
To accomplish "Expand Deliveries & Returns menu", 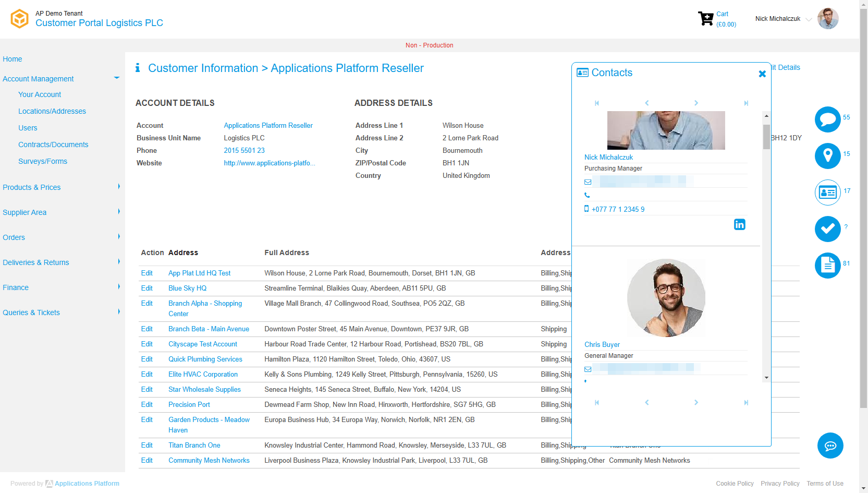I will click(x=119, y=261).
